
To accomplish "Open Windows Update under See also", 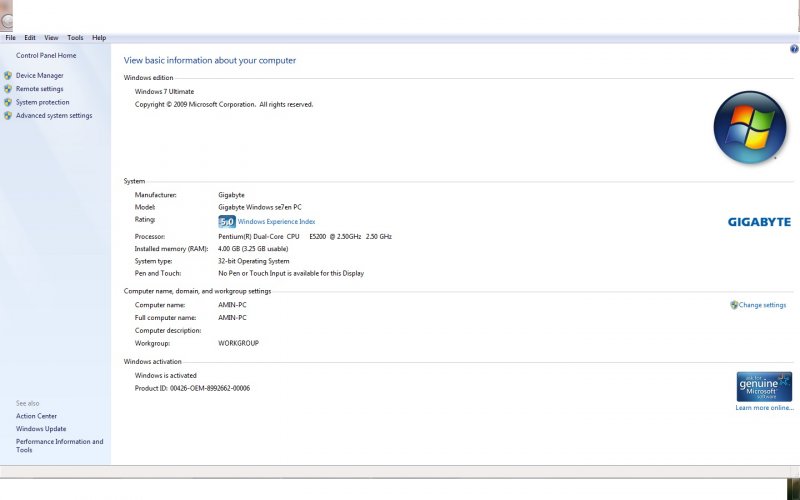I will tap(41, 429).
